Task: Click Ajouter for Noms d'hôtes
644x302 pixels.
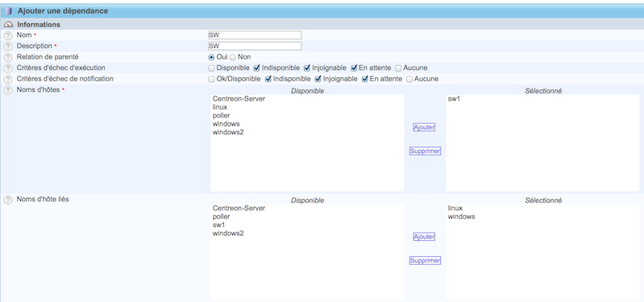Action: (424, 127)
